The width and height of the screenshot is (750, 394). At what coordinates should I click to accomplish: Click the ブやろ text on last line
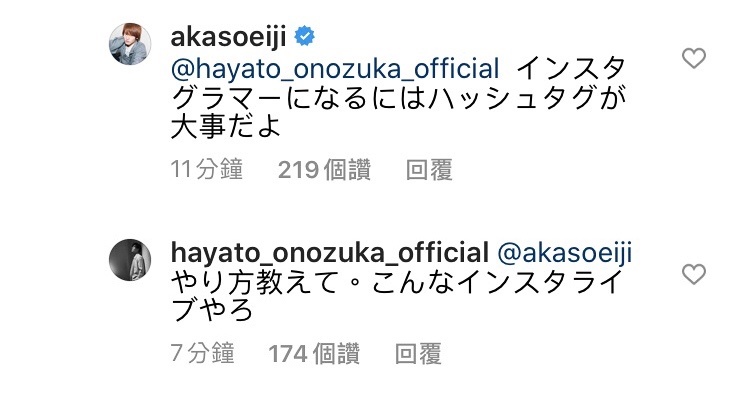coord(212,312)
